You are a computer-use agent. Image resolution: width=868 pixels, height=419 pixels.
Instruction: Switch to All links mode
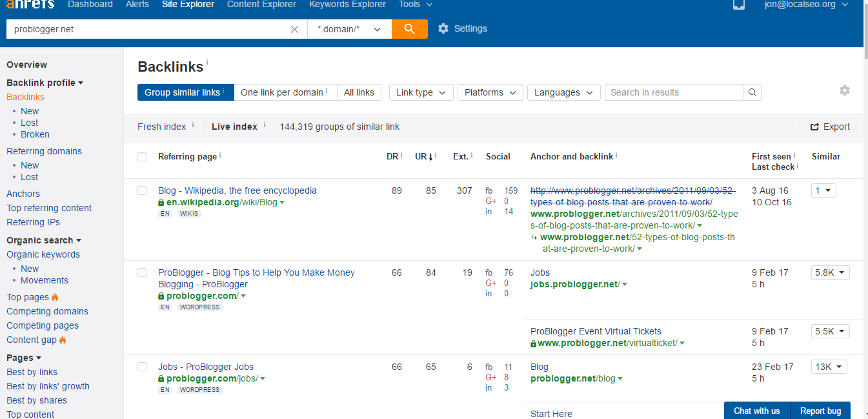click(x=359, y=92)
